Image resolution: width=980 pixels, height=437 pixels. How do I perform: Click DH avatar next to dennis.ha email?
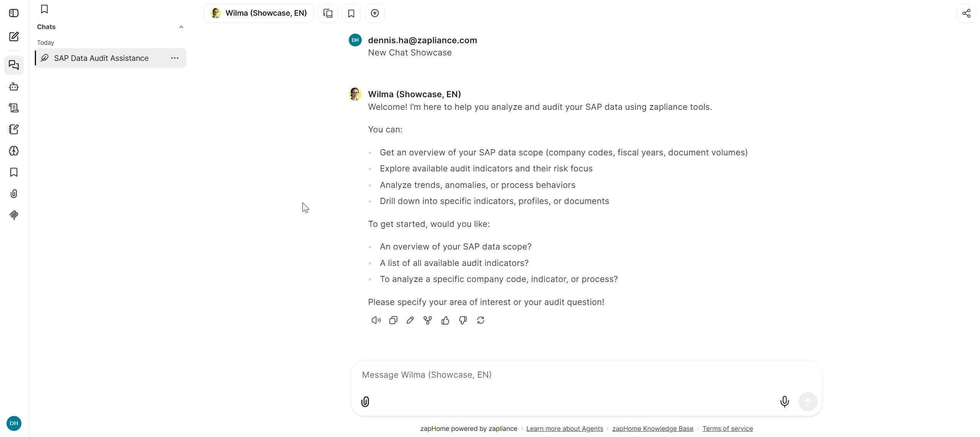click(355, 40)
